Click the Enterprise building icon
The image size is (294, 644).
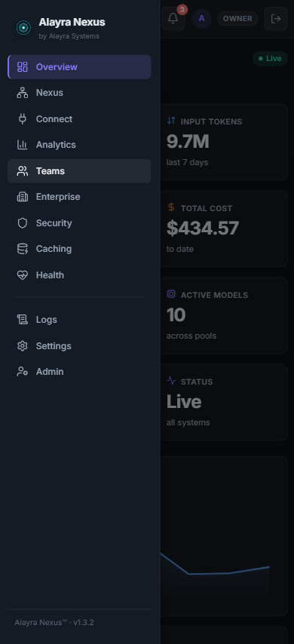point(22,197)
